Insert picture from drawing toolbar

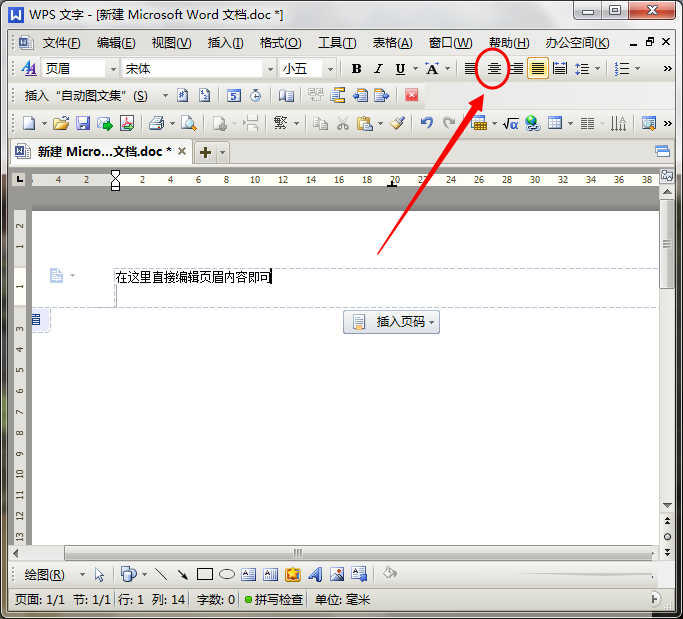click(337, 575)
